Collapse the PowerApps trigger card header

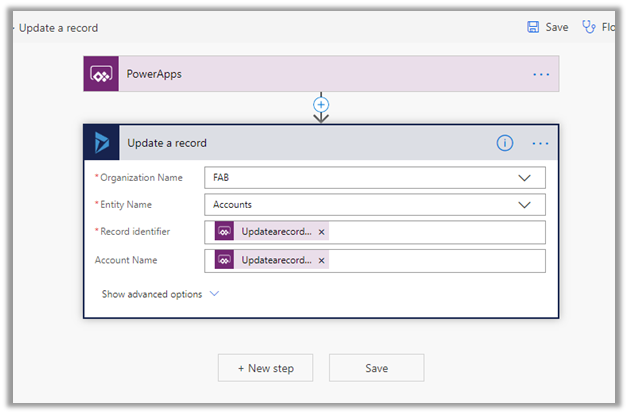[x=320, y=74]
